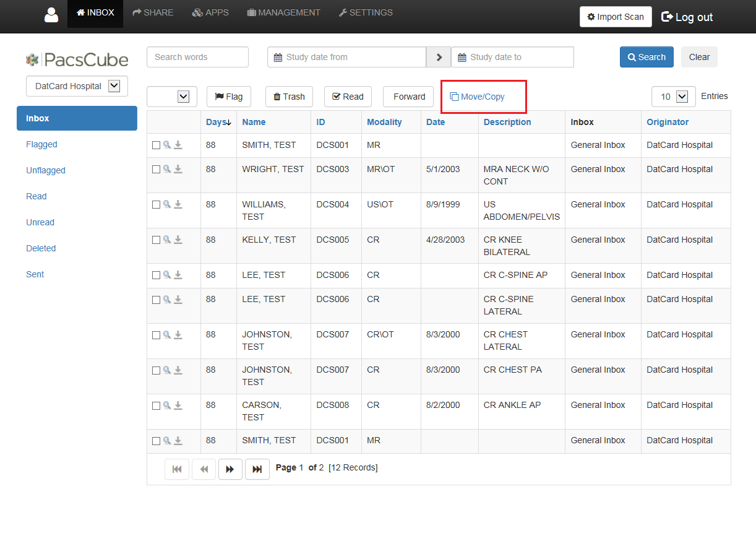Click calendar icon in Study date to field
Image resolution: width=756 pixels, height=533 pixels.
pyautogui.click(x=462, y=57)
